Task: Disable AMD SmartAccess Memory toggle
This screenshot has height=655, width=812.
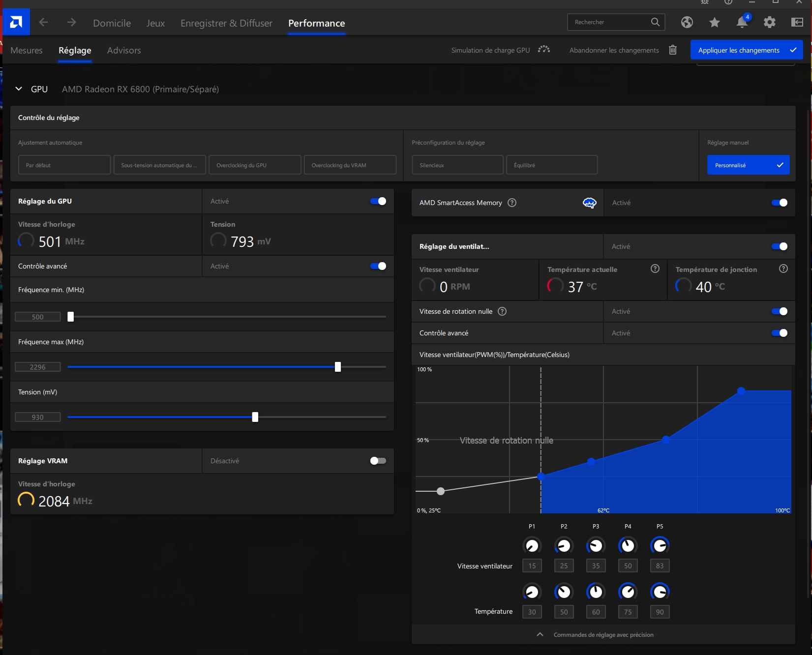Action: click(x=779, y=203)
